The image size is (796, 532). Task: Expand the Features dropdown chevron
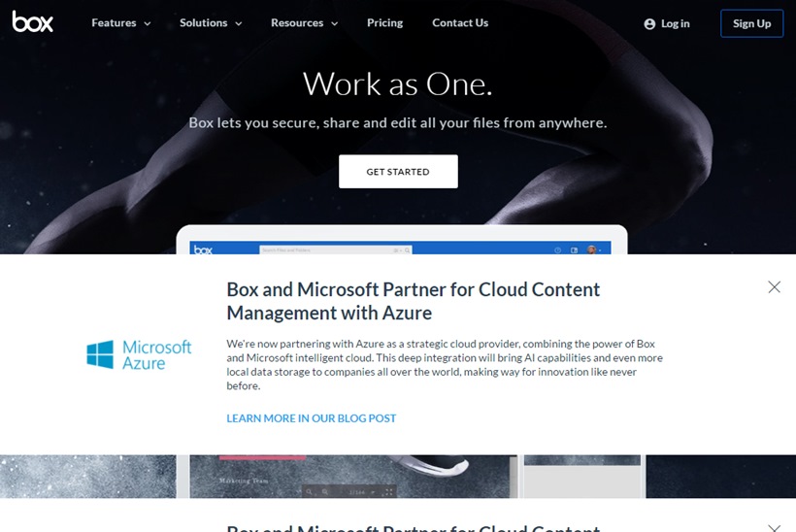click(x=148, y=23)
